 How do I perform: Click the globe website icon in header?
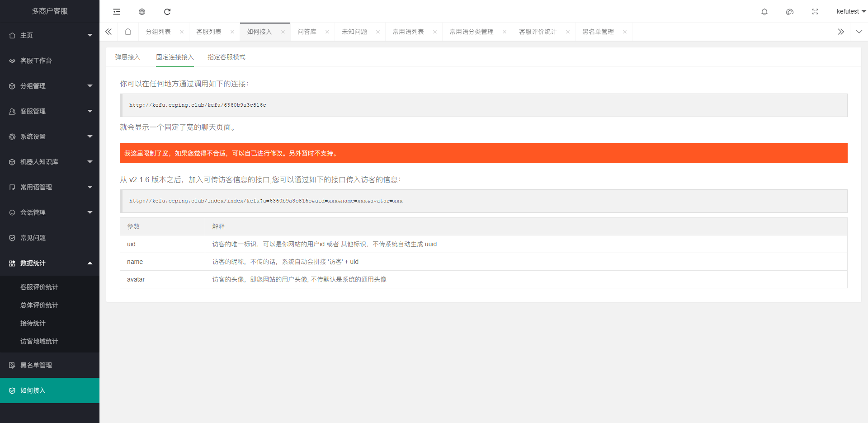142,12
